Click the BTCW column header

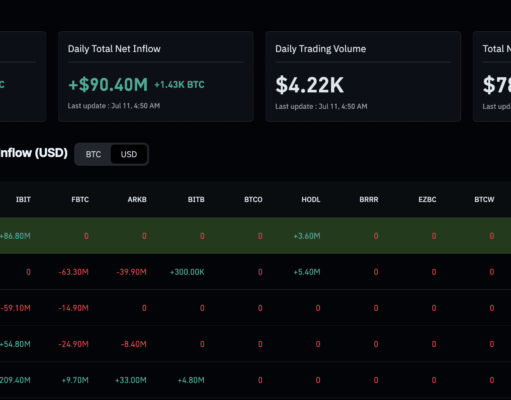pyautogui.click(x=484, y=199)
